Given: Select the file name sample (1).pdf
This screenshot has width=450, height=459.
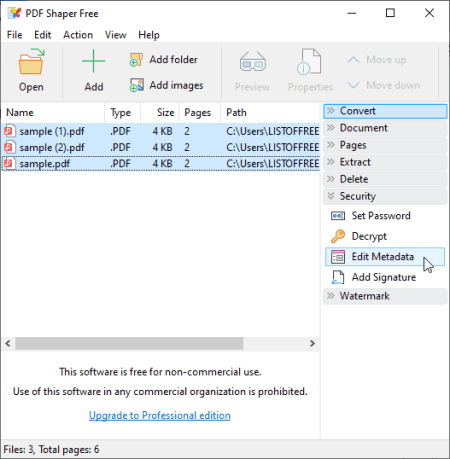Looking at the screenshot, I should (x=52, y=131).
